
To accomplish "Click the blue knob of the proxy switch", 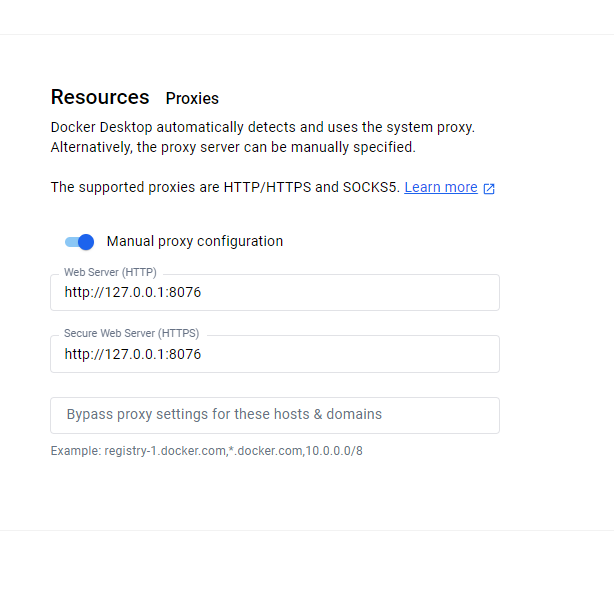I will point(86,242).
